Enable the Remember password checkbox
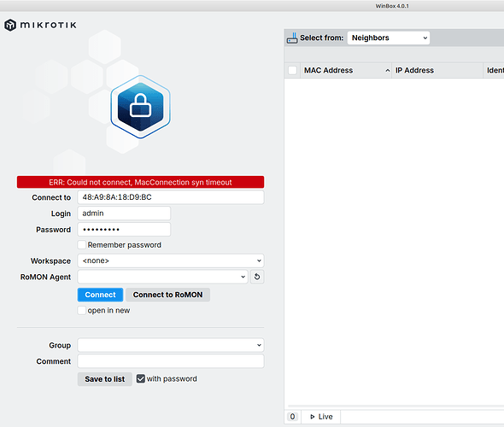 pyautogui.click(x=82, y=245)
